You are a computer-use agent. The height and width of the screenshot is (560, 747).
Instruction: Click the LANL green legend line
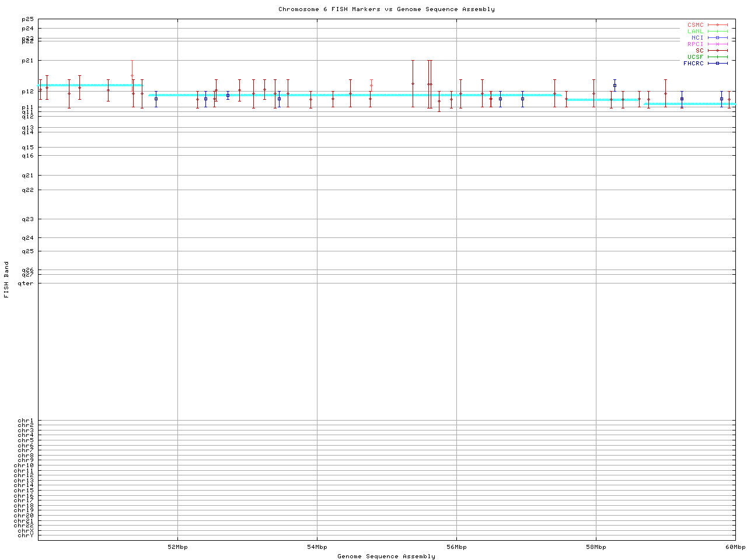coord(717,32)
